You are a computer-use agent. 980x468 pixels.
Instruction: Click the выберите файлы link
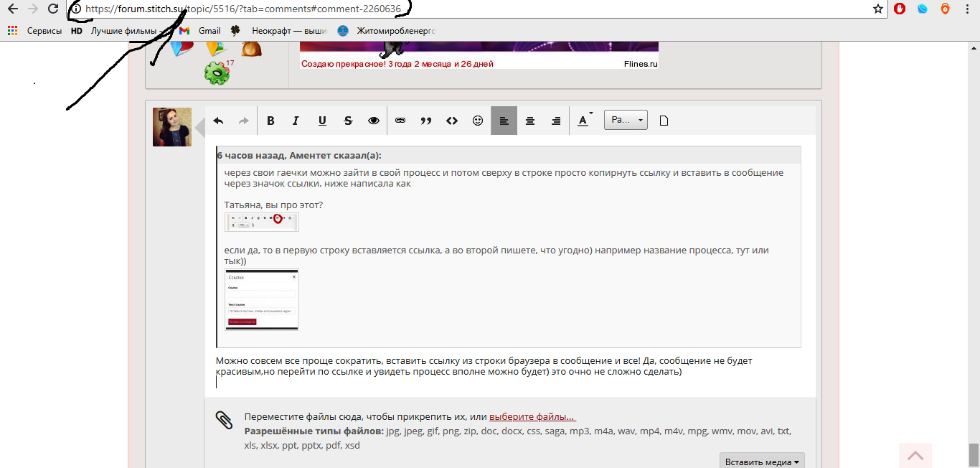point(532,417)
